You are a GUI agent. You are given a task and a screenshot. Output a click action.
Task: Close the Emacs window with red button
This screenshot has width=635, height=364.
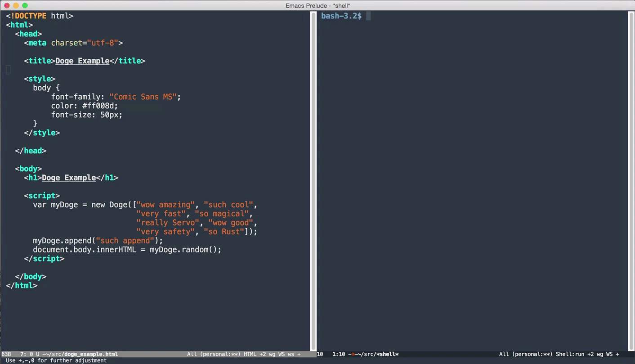(x=7, y=5)
